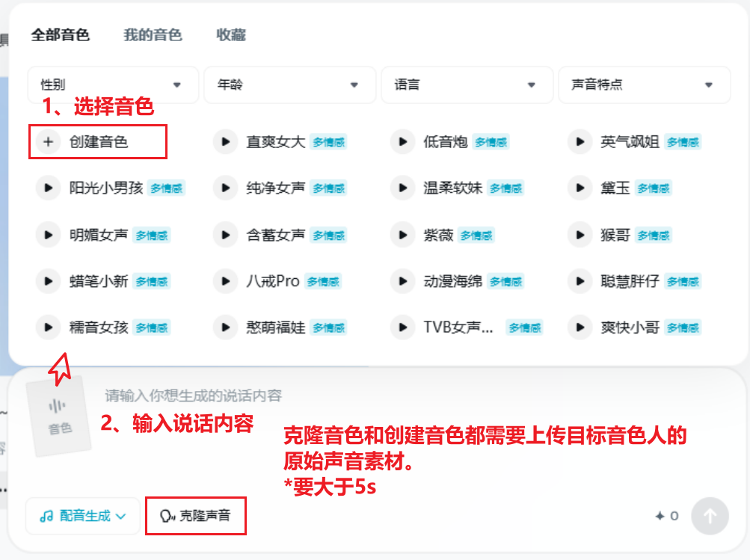Viewport: 750px width, 560px height.
Task: Play the 低音炮 voice sample
Action: [402, 141]
